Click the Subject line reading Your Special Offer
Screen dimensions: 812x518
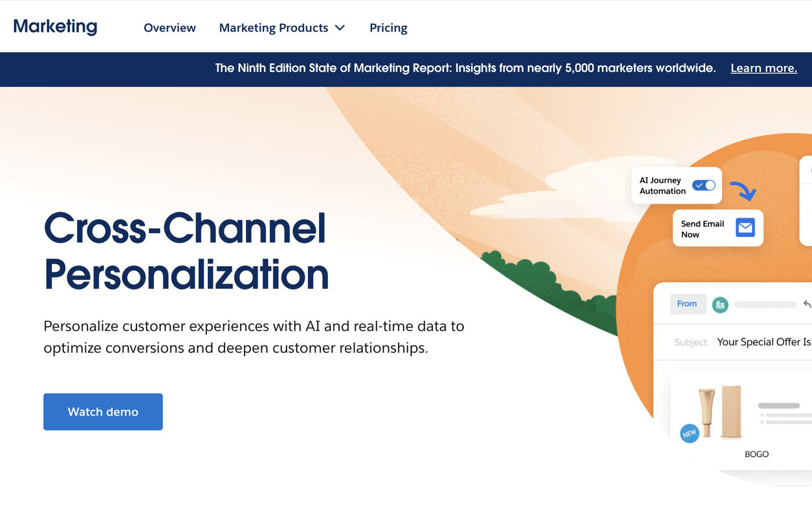click(x=763, y=341)
